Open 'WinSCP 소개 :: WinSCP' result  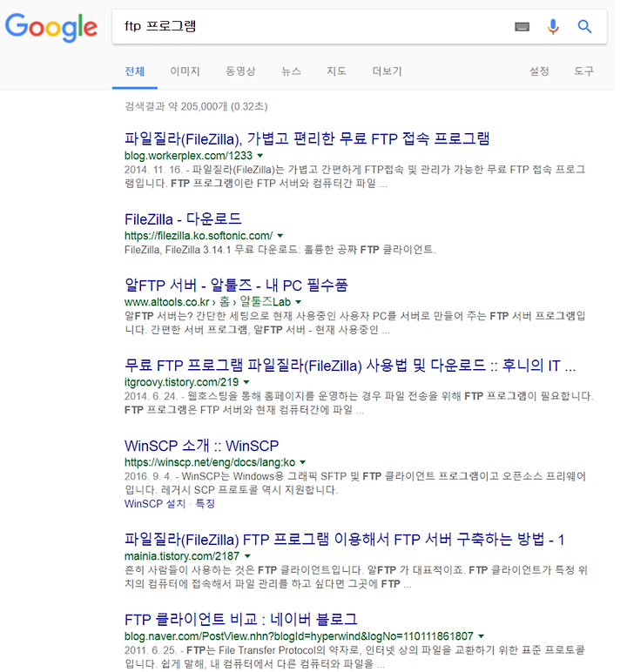pos(201,447)
